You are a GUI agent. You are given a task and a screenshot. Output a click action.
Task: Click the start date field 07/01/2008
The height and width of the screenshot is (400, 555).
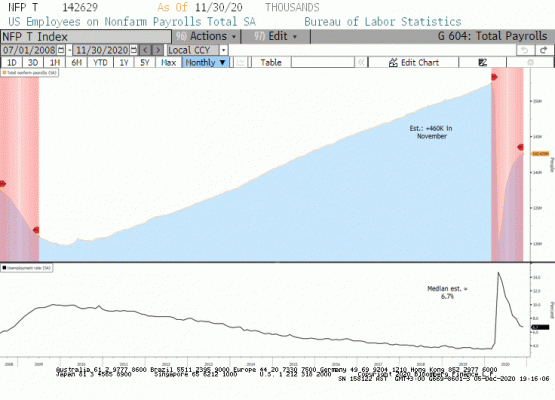(29, 50)
